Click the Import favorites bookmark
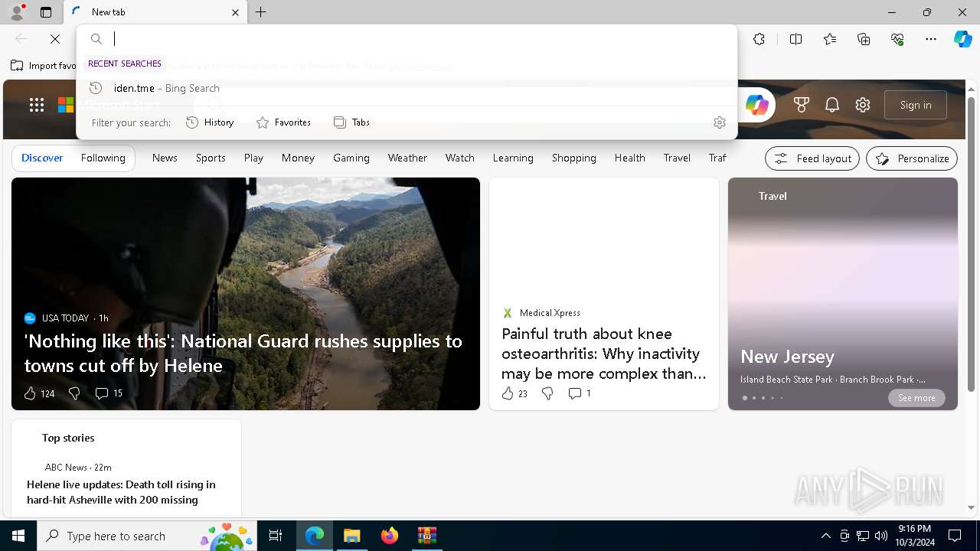 (x=44, y=66)
